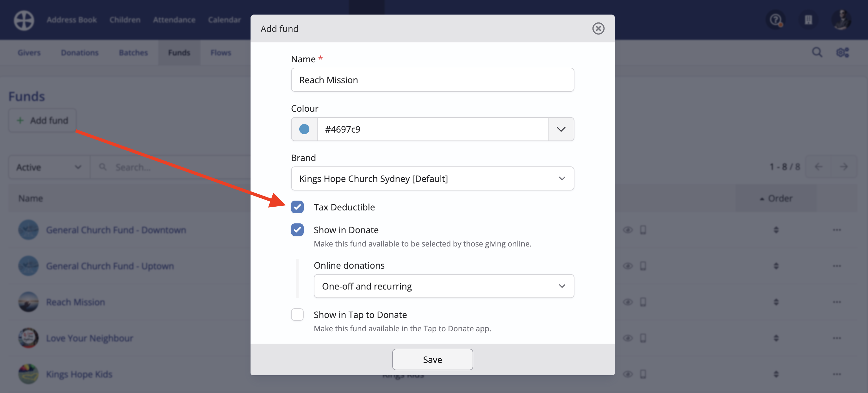Screen dimensions: 868x393
Task: Click the Reach Mission fund thumbnail
Action: coord(28,302)
